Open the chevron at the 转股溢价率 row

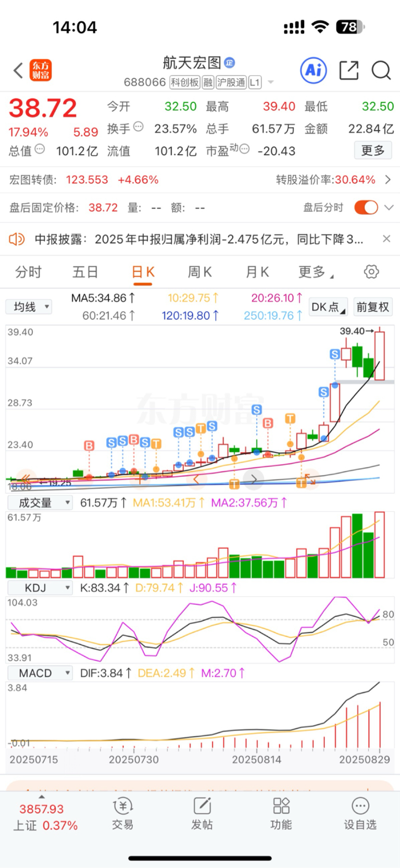coord(387,180)
